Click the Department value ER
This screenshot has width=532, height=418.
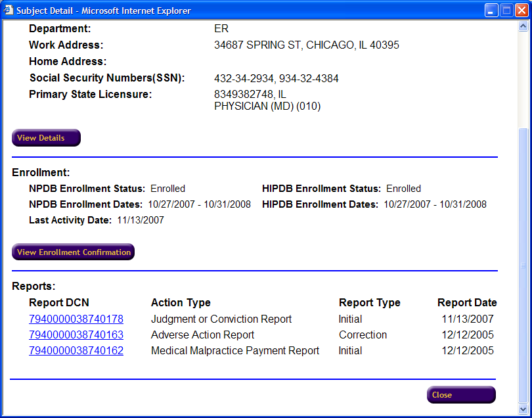pyautogui.click(x=221, y=28)
